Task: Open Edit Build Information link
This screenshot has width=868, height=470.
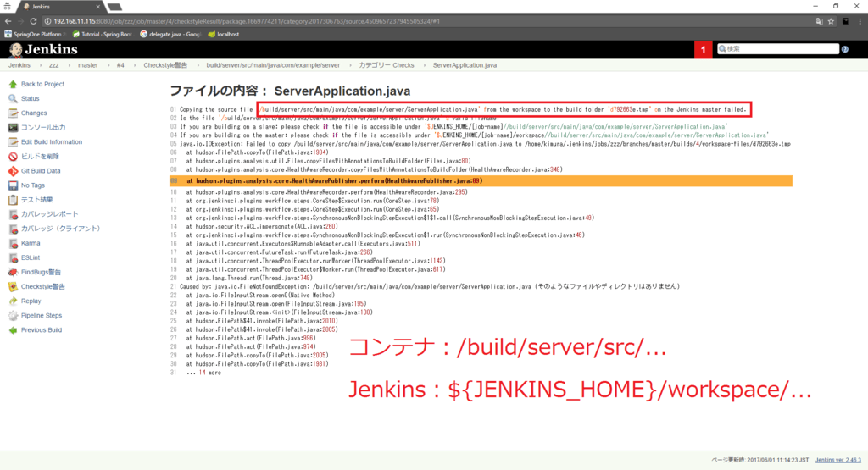Action: tap(52, 141)
